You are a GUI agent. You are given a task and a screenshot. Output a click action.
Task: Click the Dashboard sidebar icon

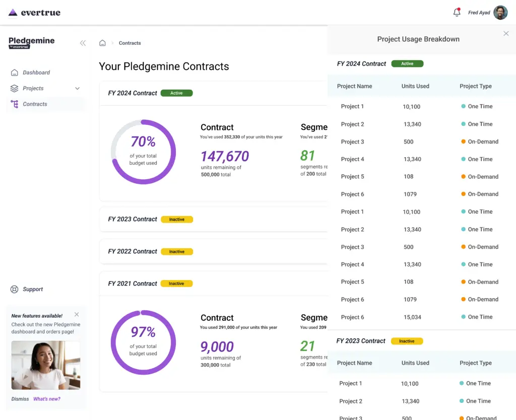[x=15, y=73]
